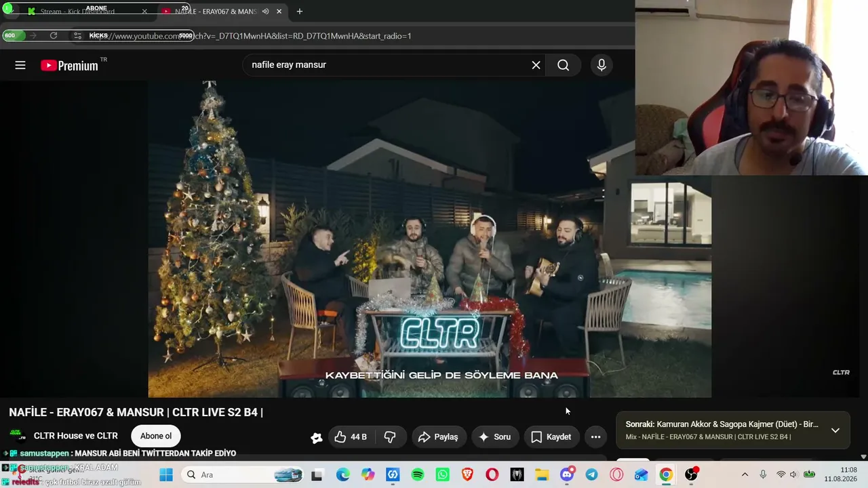Open Spotify from taskbar

(x=418, y=475)
